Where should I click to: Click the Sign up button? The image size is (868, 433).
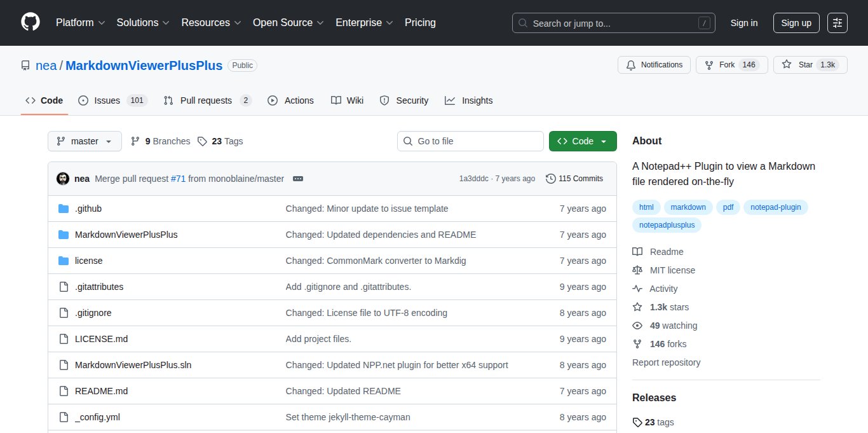(x=796, y=23)
